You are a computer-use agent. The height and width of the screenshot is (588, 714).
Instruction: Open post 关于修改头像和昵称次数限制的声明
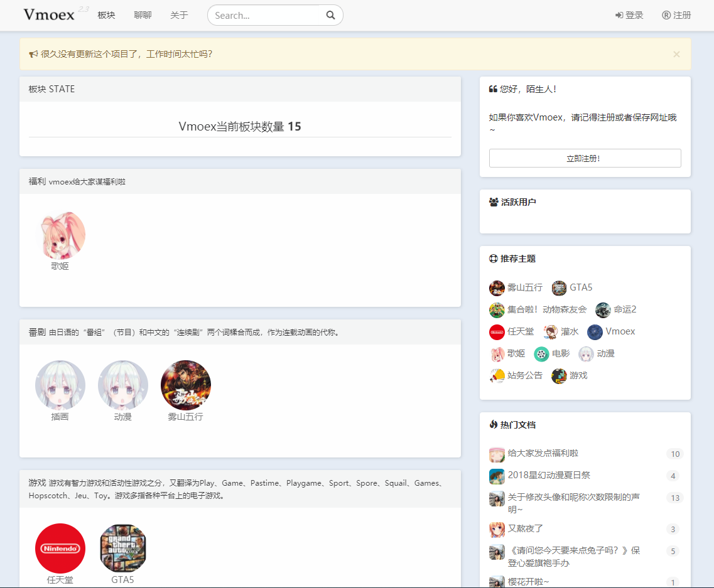pyautogui.click(x=574, y=503)
